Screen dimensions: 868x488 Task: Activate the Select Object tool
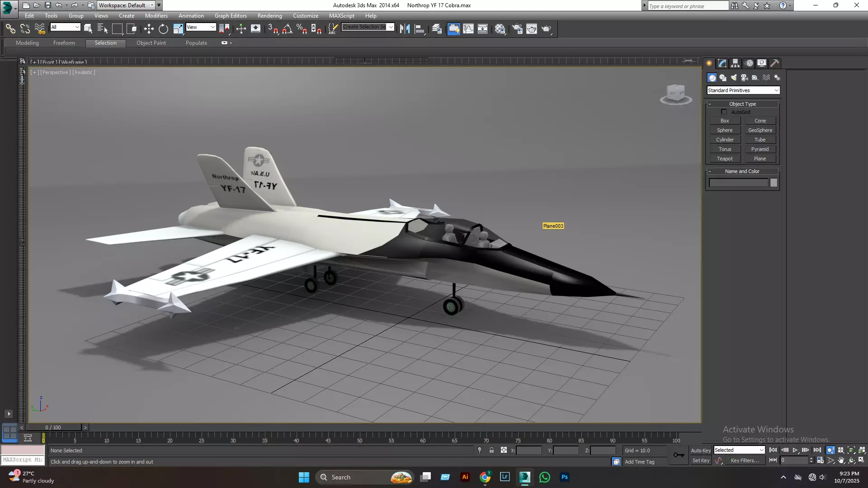88,29
